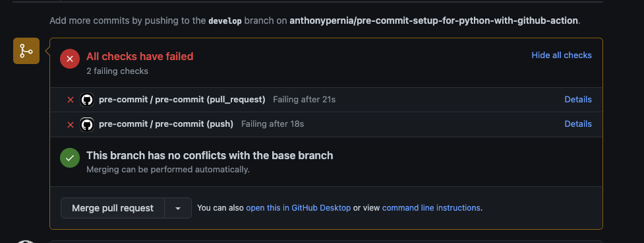The image size is (644, 243).
Task: Click the Merge pull request button
Action: coord(113,208)
